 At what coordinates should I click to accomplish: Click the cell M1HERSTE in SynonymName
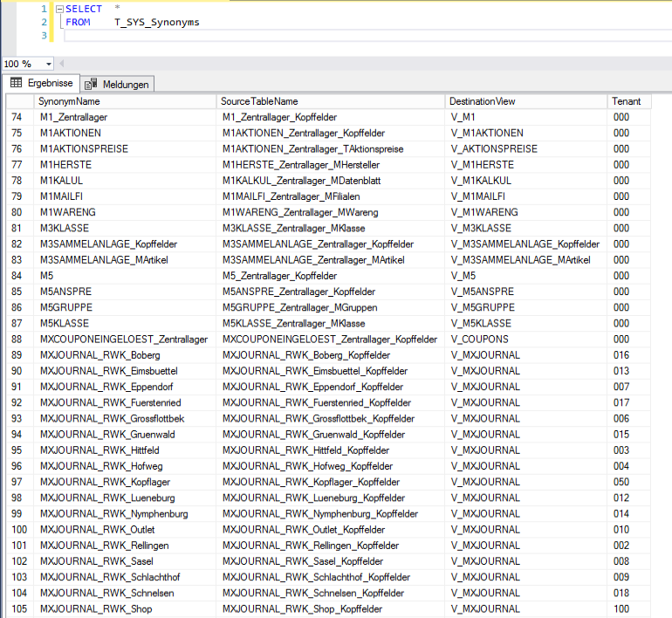pyautogui.click(x=125, y=165)
